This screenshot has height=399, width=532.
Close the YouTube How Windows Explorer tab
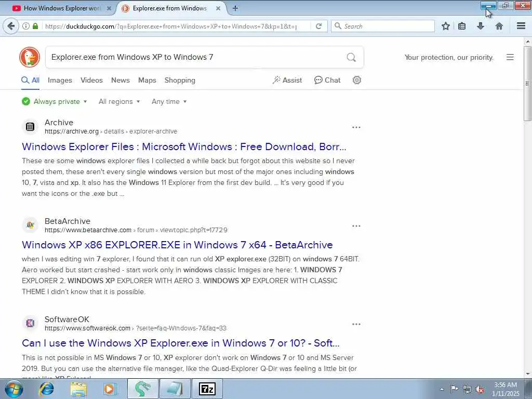(109, 8)
